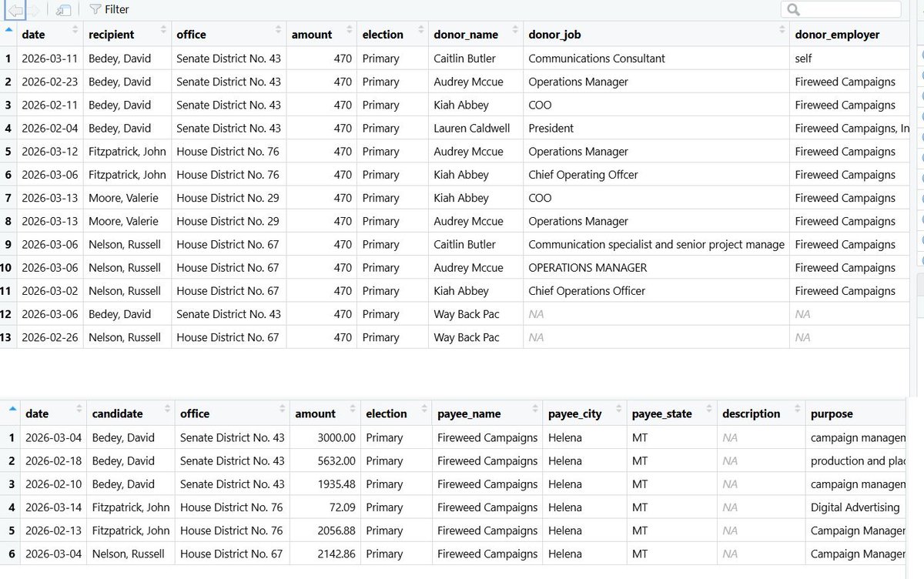
Task: Sort lower table date column arrows
Action: 79,410
